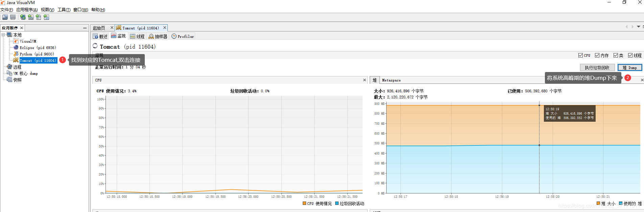Image resolution: width=644 pixels, height=212 pixels.
Task: Click blue 垃圾回收活动 legend swatch
Action: pos(337,204)
